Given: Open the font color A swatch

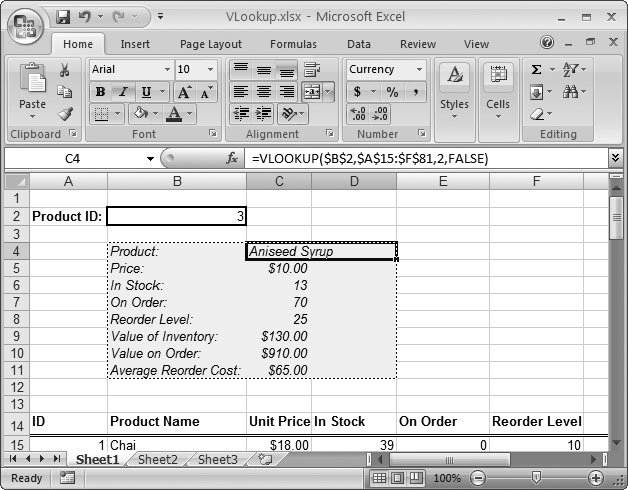Looking at the screenshot, I should [174, 114].
